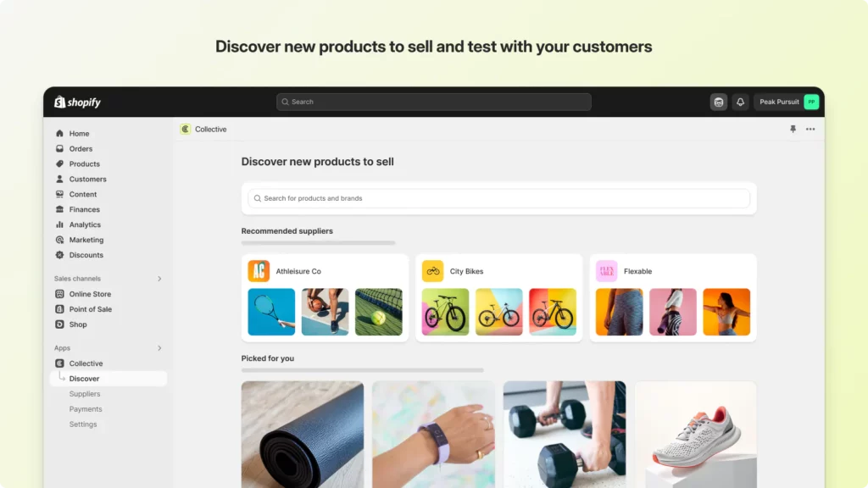Click the Recommended suppliers scroll bar
The image size is (868, 488).
(x=319, y=243)
